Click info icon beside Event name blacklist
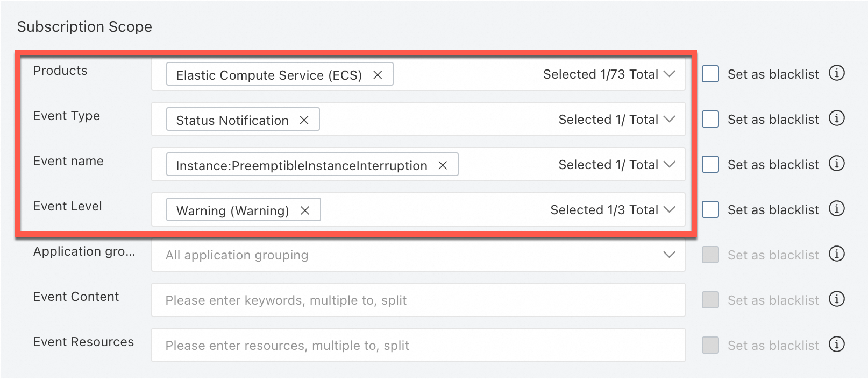The height and width of the screenshot is (379, 868). pyautogui.click(x=836, y=163)
